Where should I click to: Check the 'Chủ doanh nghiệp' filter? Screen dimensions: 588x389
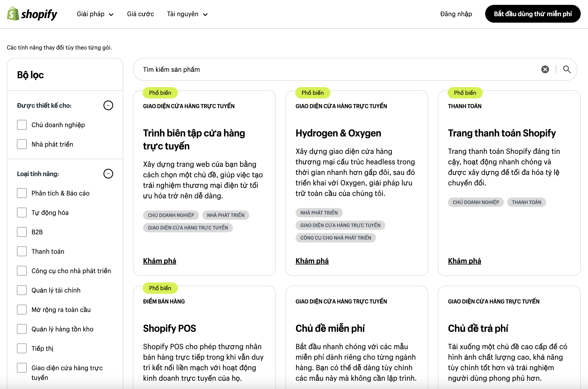click(x=22, y=125)
